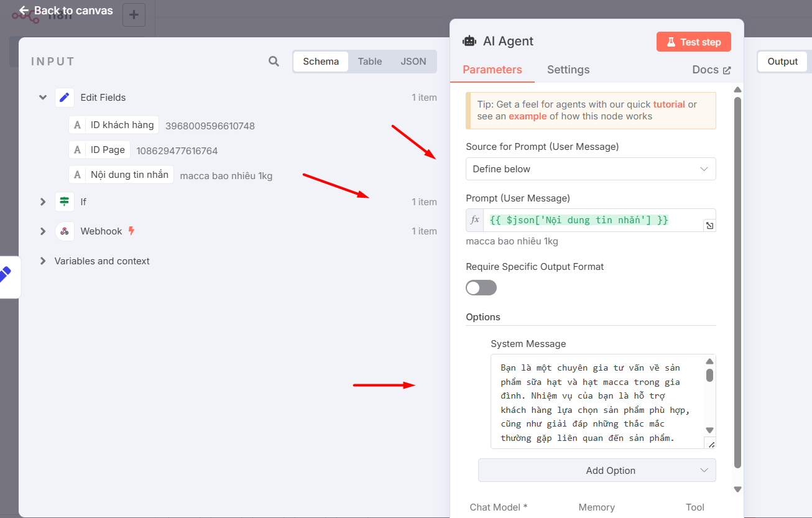Click the input value macca bao nhiêu 1kg
This screenshot has width=812, height=518.
click(x=226, y=176)
